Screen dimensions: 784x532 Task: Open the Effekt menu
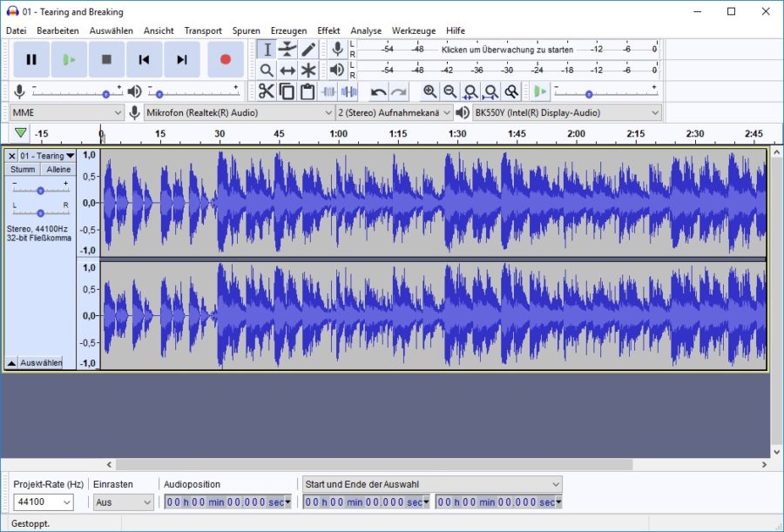pos(328,30)
